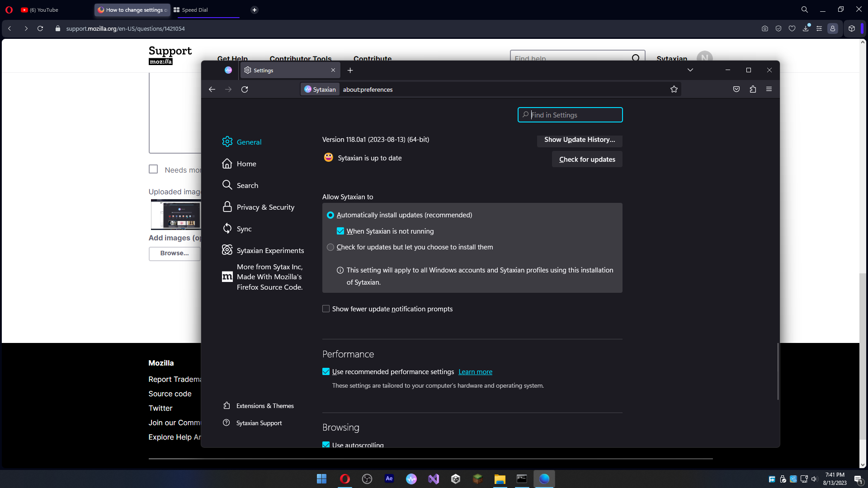The image size is (868, 488).
Task: Open Opera easy setup sliders icon
Action: point(819,28)
